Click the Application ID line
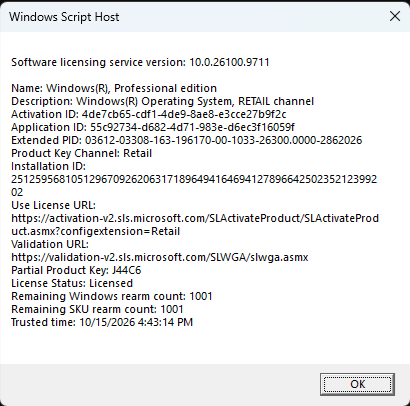The image size is (410, 406). click(x=153, y=127)
